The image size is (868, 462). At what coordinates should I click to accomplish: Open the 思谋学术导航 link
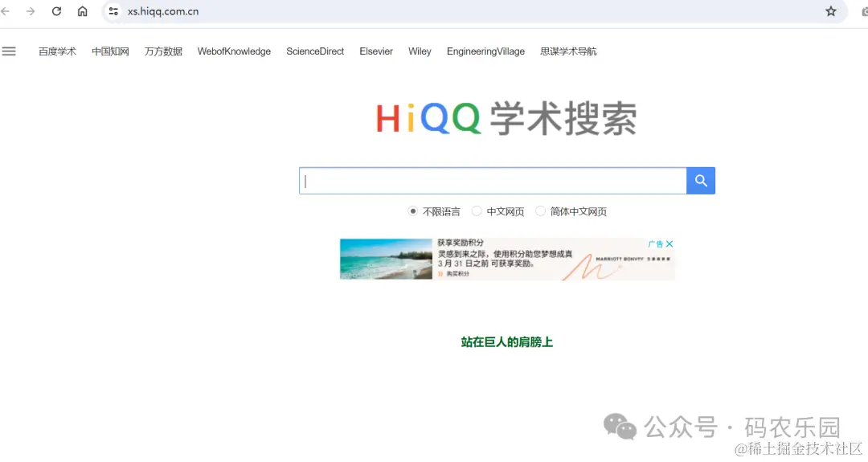point(568,51)
